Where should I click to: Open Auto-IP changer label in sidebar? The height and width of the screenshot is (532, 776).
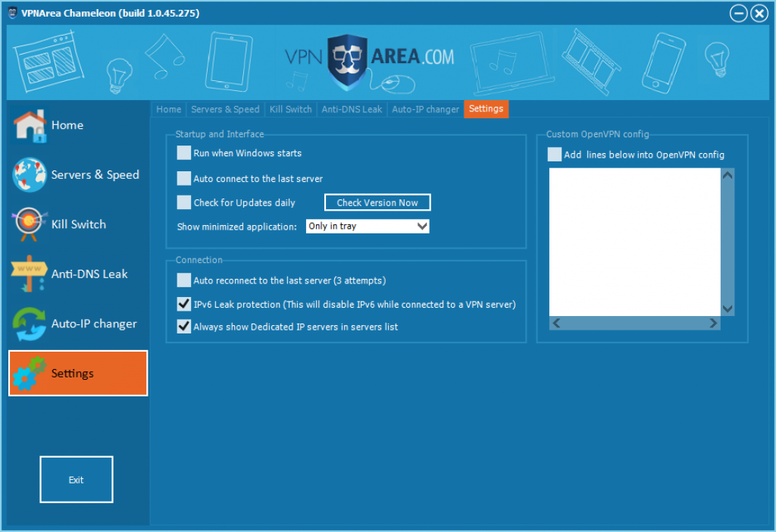(94, 324)
